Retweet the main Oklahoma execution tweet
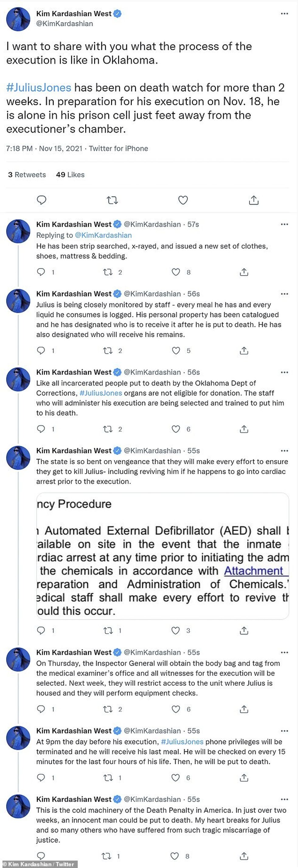The height and width of the screenshot is (868, 298). (x=112, y=201)
